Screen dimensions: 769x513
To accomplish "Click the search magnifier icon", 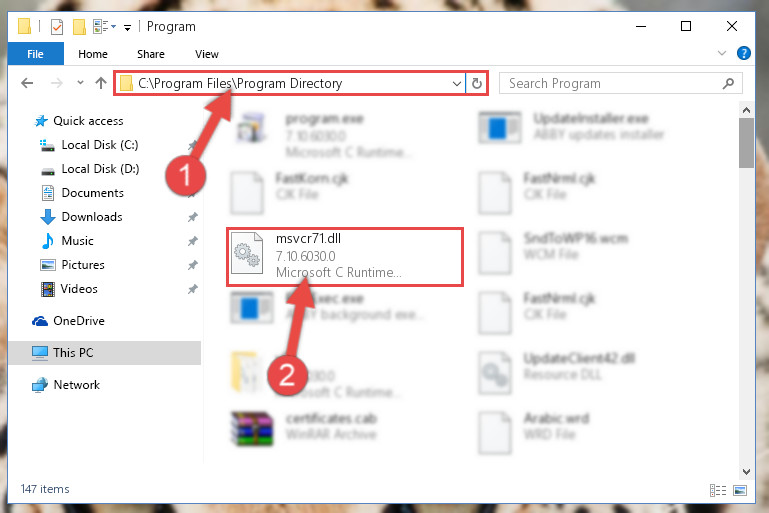I will tap(728, 83).
